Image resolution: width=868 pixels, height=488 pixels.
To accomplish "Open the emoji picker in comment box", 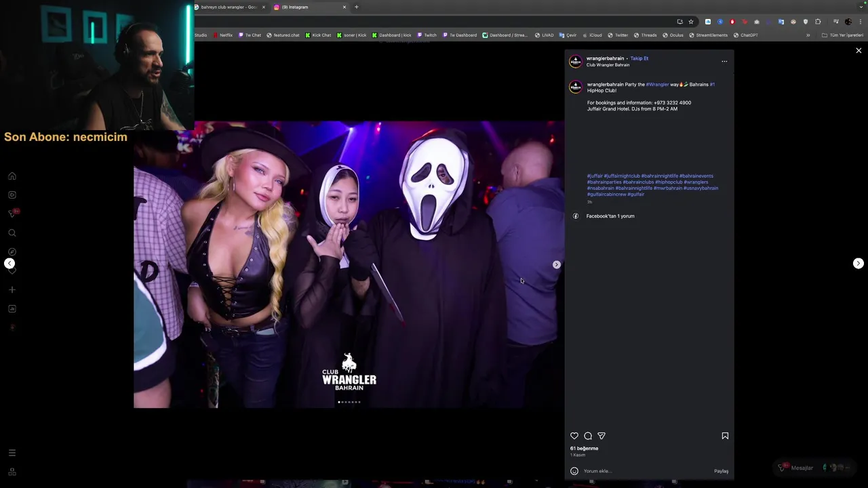I will (574, 471).
